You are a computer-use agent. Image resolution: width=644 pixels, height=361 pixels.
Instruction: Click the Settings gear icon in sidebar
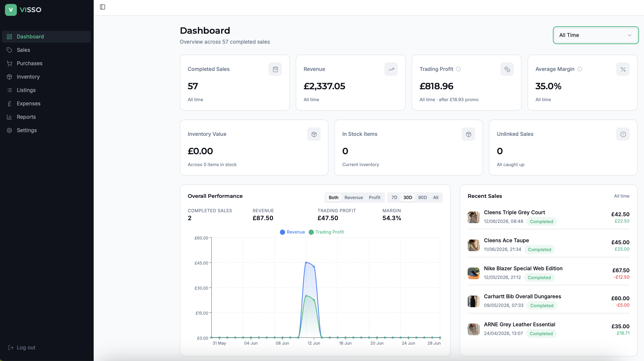[x=9, y=130]
